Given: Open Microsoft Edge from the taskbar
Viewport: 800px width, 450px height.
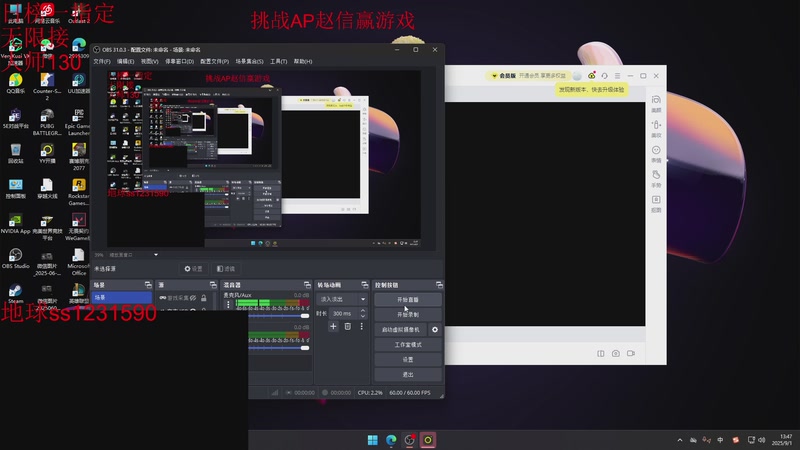Looking at the screenshot, I should tap(391, 440).
